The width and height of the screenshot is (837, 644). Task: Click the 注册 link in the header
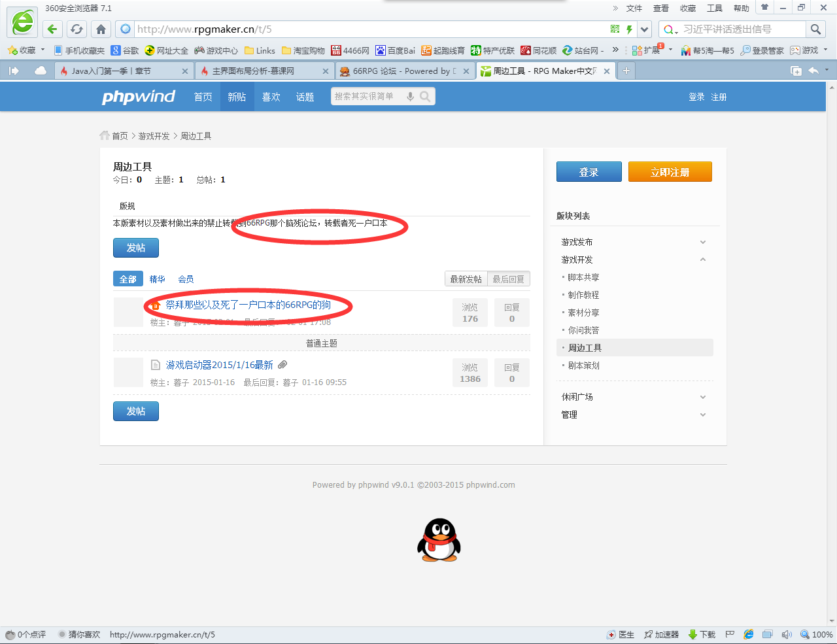point(719,97)
